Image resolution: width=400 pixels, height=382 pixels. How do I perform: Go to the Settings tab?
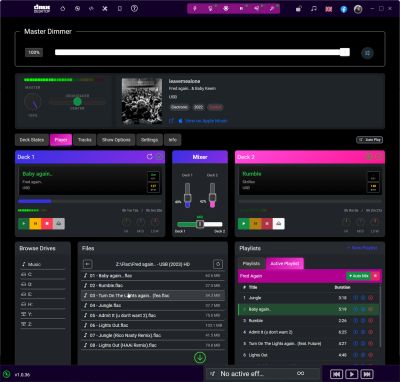coord(149,140)
